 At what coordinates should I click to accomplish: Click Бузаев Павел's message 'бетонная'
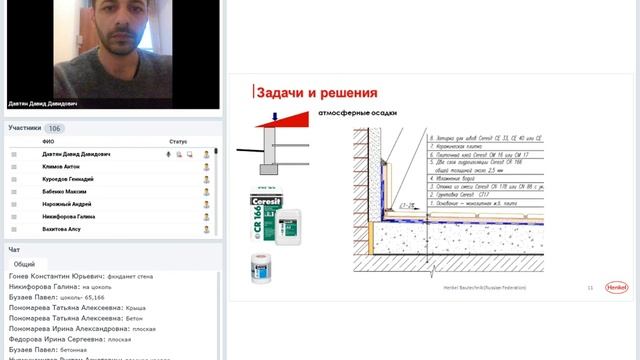tap(48, 350)
